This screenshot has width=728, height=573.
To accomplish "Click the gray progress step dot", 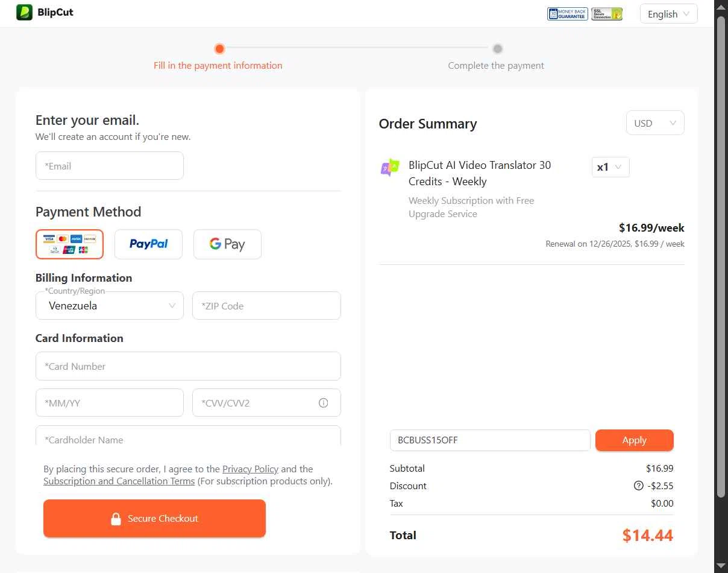I will 497,48.
